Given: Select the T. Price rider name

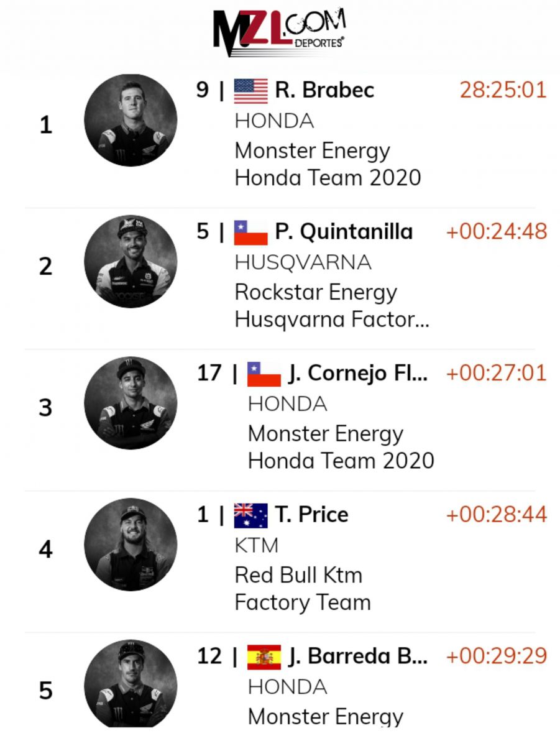Looking at the screenshot, I should [311, 515].
